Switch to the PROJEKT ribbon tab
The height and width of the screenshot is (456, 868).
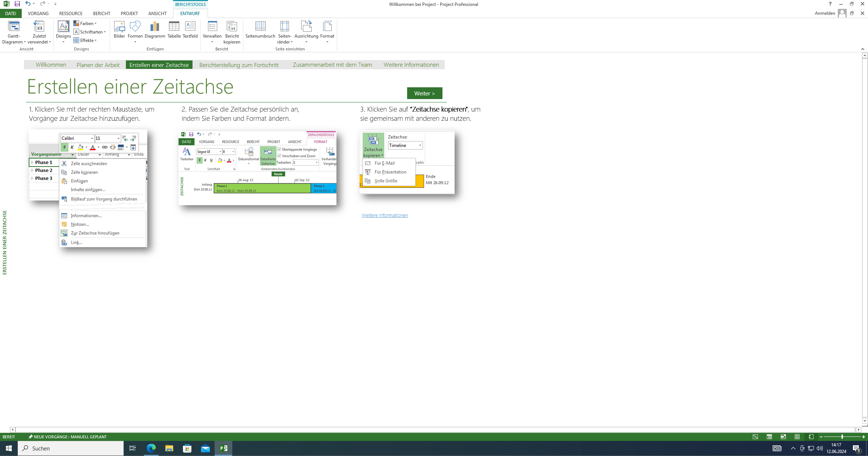(x=129, y=13)
